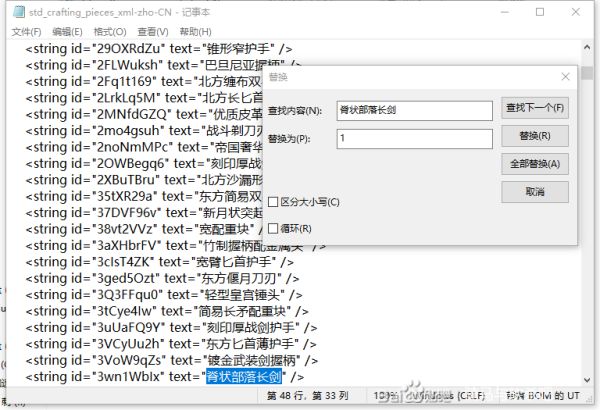Open the 编辑(E) menu

(x=67, y=32)
